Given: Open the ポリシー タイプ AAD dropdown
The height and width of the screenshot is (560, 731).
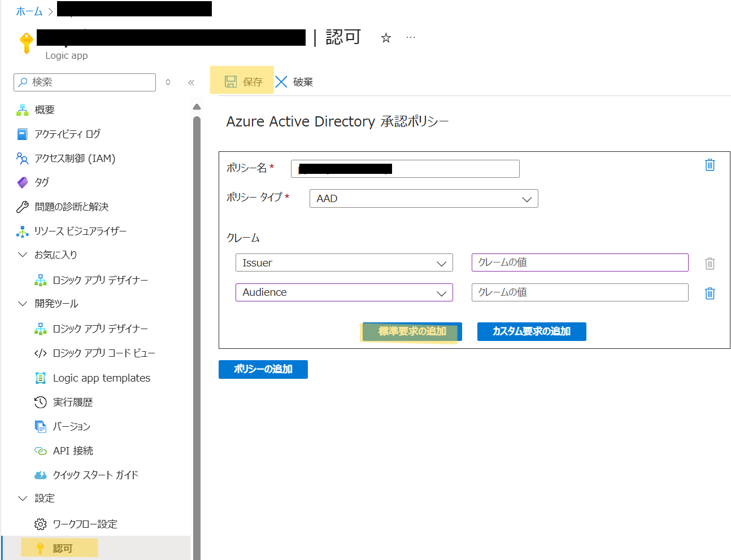Looking at the screenshot, I should pyautogui.click(x=423, y=199).
